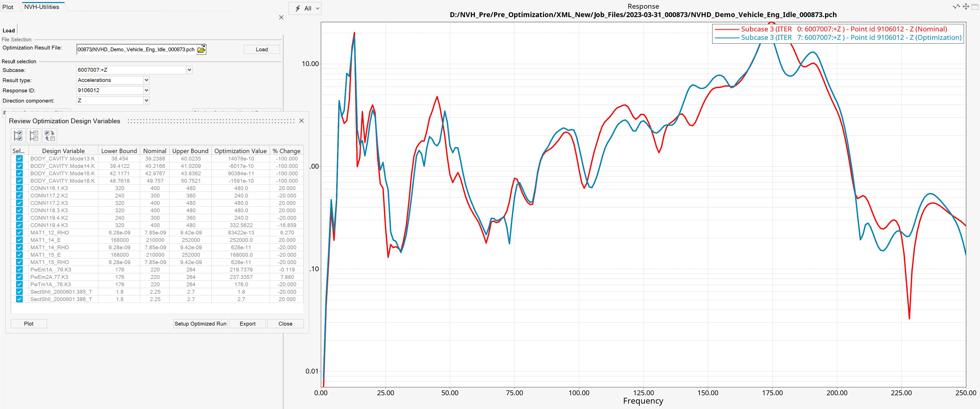This screenshot has width=980, height=409.
Task: Click the Optimization Result File input field
Action: 136,49
